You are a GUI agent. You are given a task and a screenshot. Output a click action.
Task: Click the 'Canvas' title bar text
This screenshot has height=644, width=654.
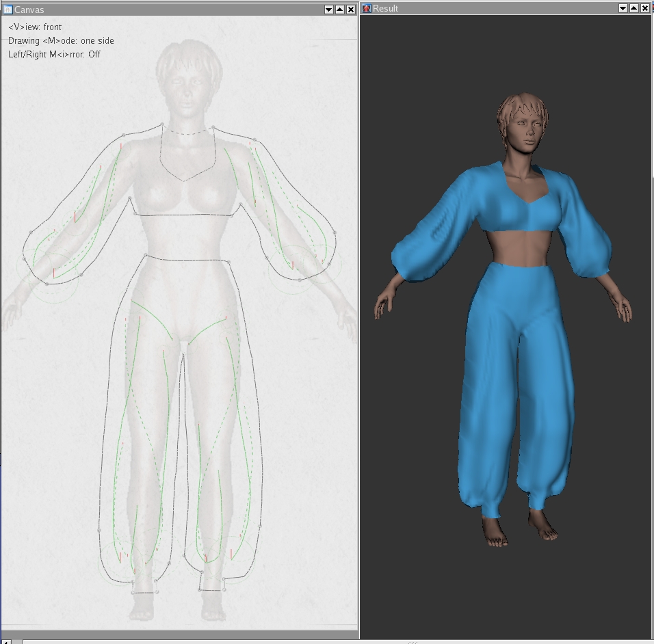[29, 10]
